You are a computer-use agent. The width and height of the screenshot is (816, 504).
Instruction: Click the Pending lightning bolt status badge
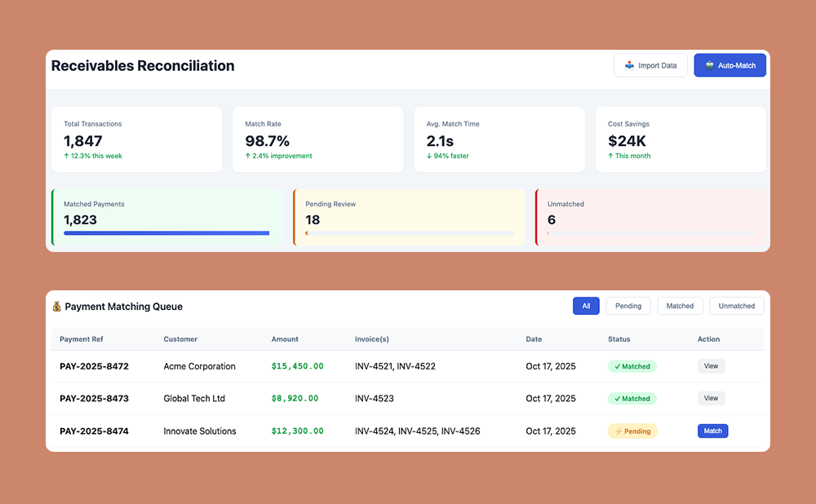[632, 431]
